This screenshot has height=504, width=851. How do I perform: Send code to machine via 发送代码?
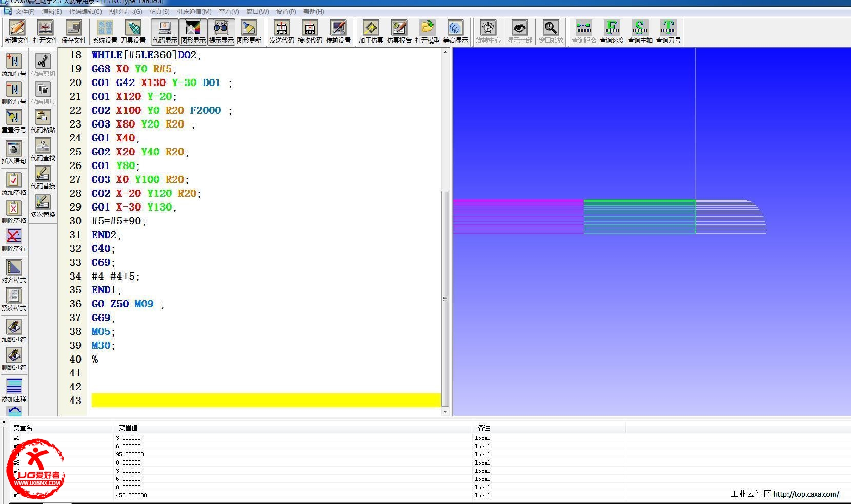pyautogui.click(x=281, y=32)
